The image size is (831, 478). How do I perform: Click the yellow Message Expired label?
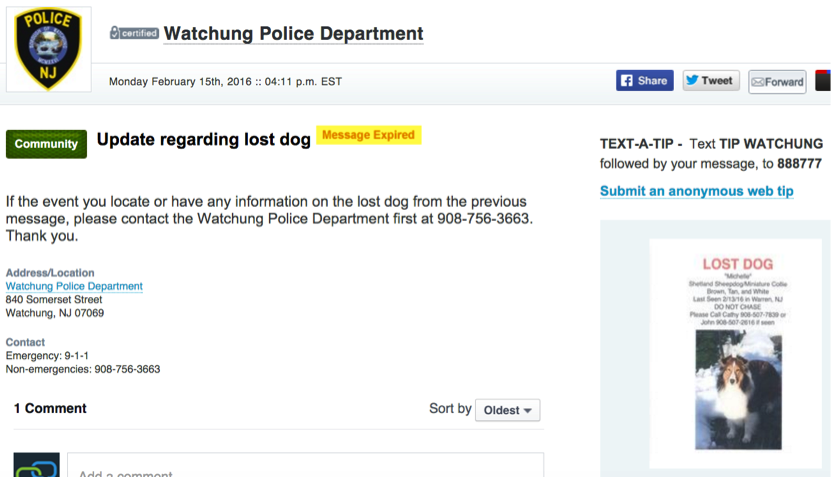(x=368, y=135)
